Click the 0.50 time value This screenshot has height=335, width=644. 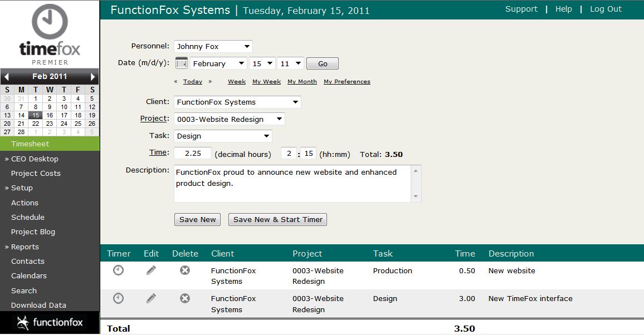tap(467, 270)
